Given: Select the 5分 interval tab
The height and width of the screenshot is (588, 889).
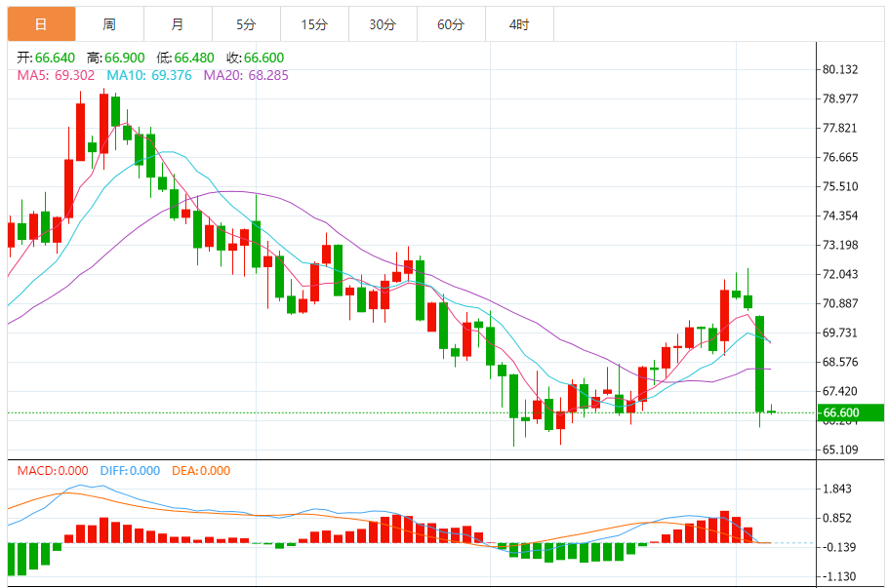Looking at the screenshot, I should (x=246, y=22).
